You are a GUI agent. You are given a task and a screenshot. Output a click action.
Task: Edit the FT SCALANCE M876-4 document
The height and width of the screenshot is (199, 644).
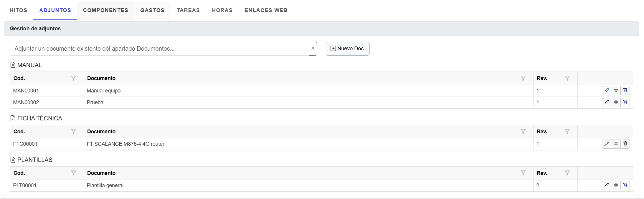(x=606, y=144)
